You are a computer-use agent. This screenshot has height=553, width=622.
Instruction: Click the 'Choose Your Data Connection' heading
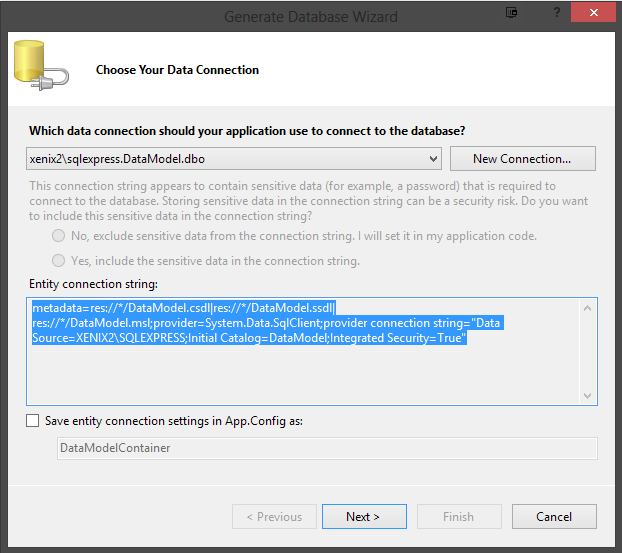pyautogui.click(x=177, y=70)
